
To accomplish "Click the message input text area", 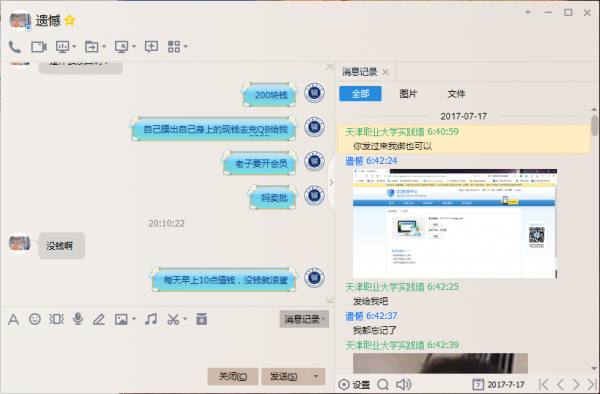I will point(166,346).
